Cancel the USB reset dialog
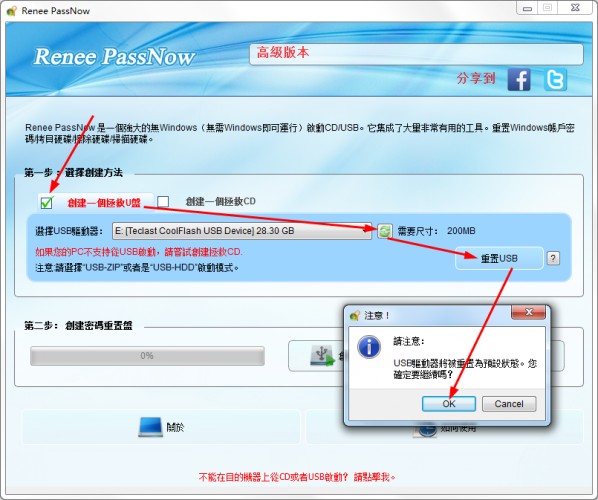 pos(509,404)
